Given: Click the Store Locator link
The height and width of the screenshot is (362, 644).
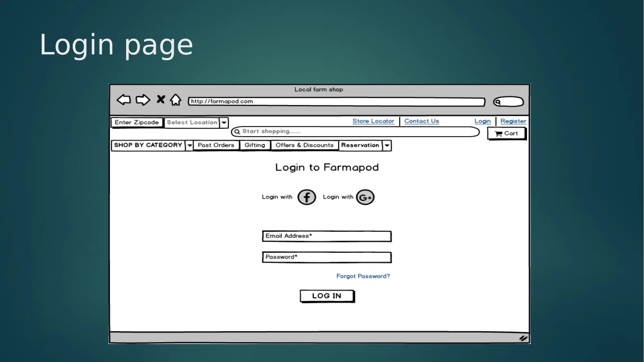Looking at the screenshot, I should point(373,121).
